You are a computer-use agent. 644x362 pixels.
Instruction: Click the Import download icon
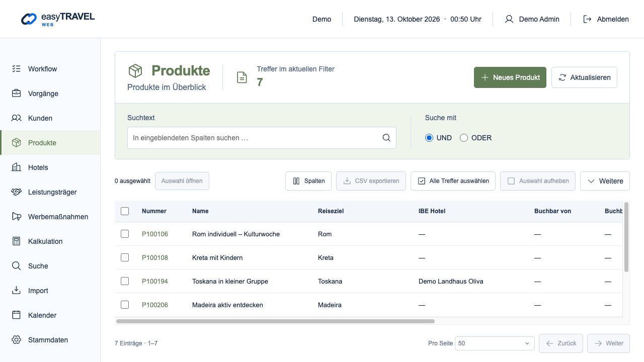click(x=17, y=291)
